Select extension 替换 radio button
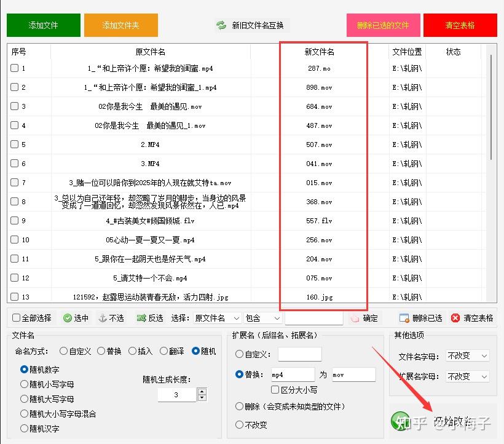The image size is (504, 444). [239, 375]
